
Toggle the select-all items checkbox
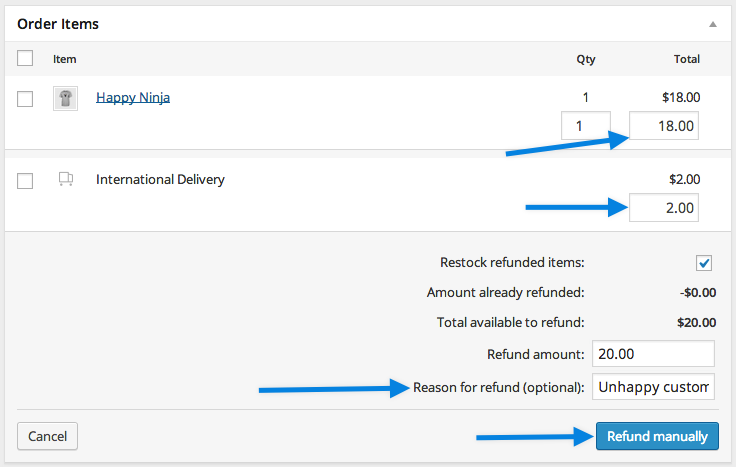tap(26, 59)
